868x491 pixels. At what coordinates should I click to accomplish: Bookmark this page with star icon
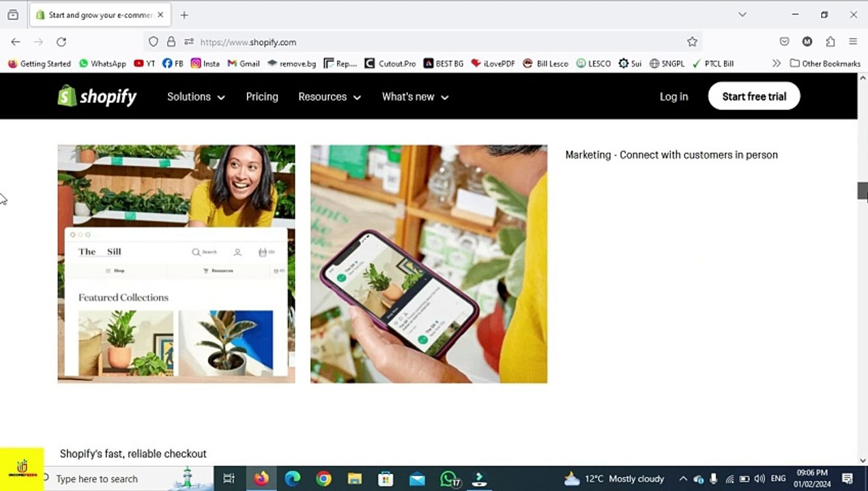(692, 42)
